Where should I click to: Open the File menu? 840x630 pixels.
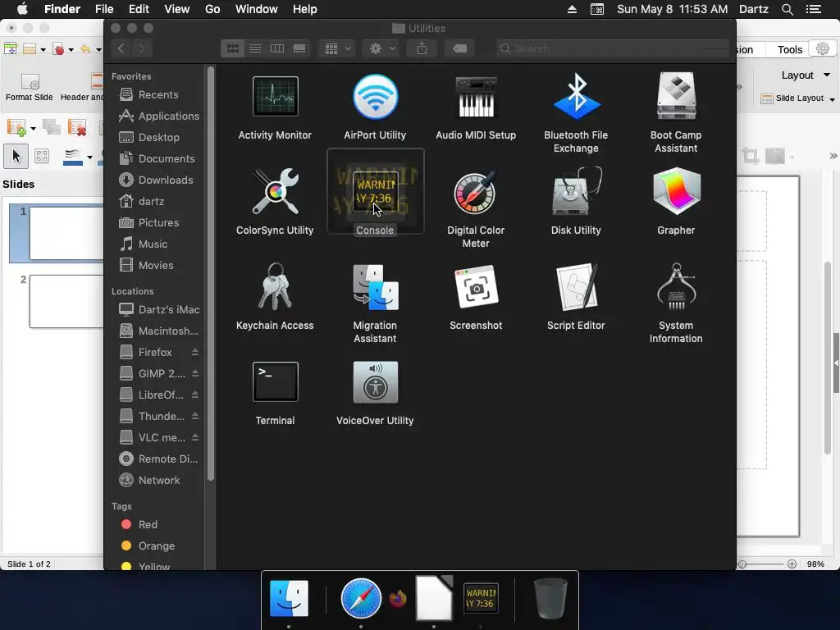coord(104,9)
